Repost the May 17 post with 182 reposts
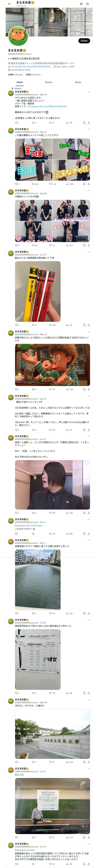This screenshot has height=868, width=98. coord(35,184)
